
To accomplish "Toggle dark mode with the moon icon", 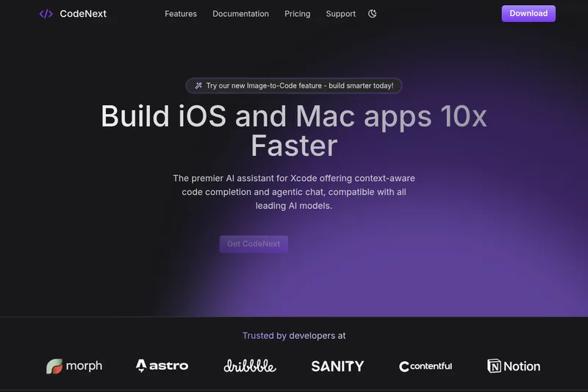I will (373, 14).
